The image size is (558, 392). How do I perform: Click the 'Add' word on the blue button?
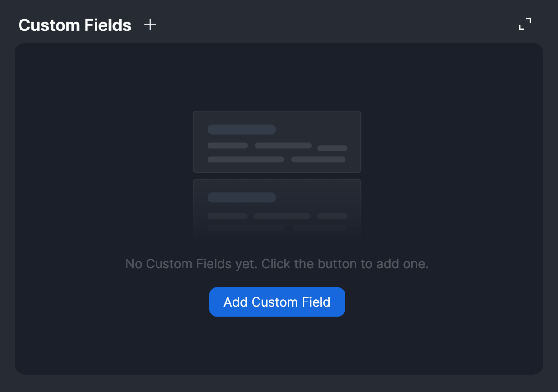click(235, 302)
